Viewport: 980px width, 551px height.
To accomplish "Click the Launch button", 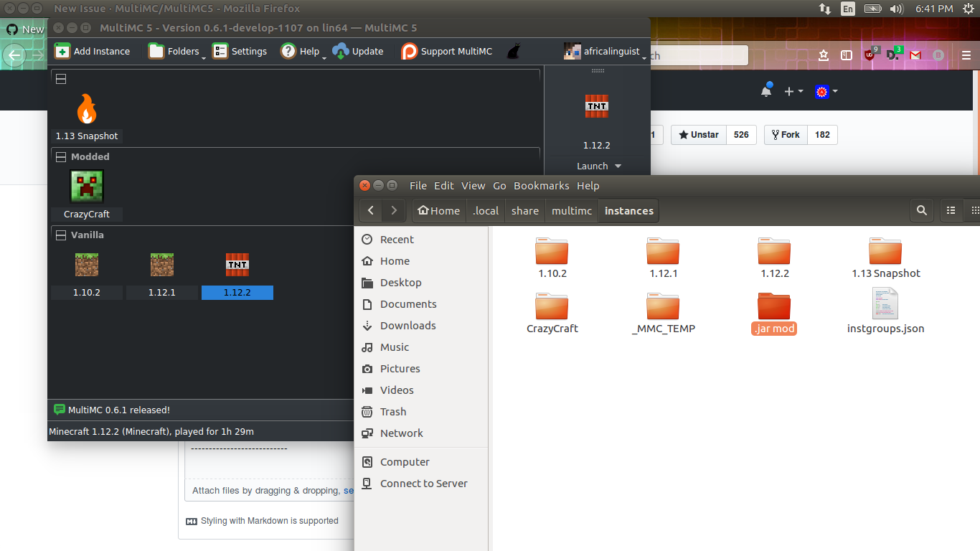I will [592, 166].
